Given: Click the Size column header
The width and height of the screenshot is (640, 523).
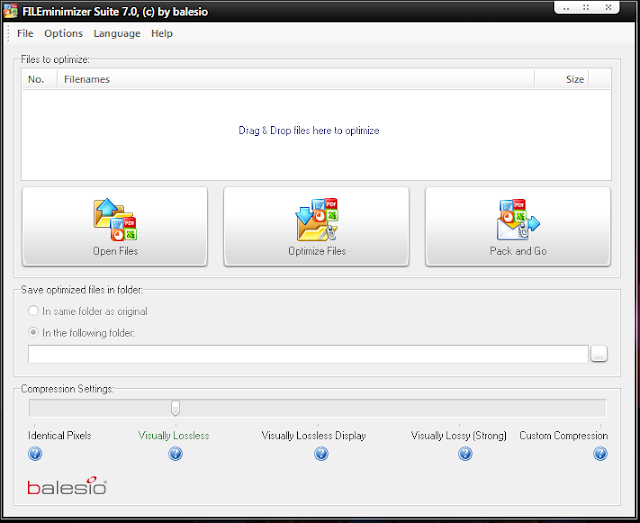Looking at the screenshot, I should (x=562, y=79).
